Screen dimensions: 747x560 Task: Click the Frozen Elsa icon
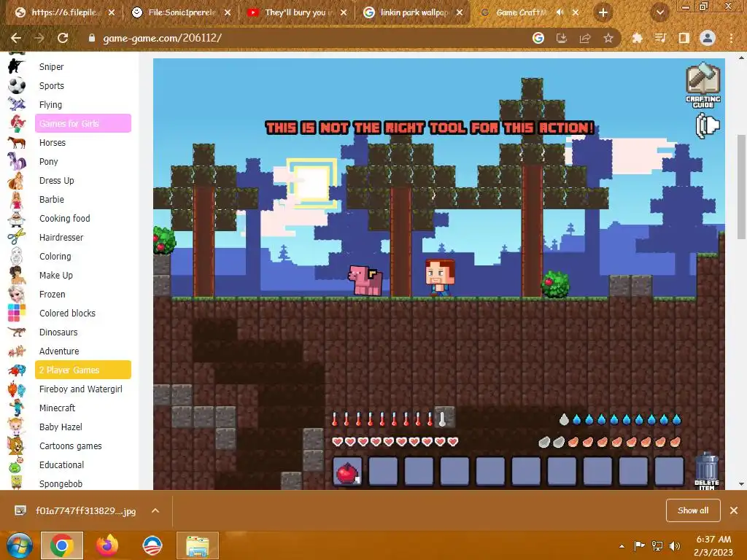coord(16,295)
